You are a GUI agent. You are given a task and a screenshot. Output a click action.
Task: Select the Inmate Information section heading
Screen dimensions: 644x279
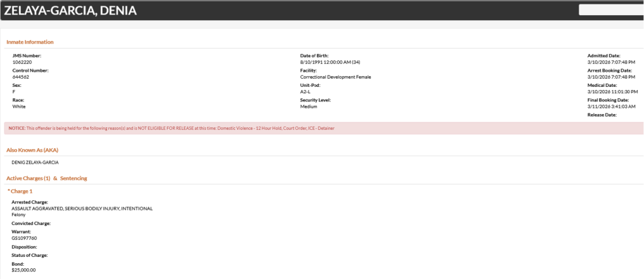30,42
